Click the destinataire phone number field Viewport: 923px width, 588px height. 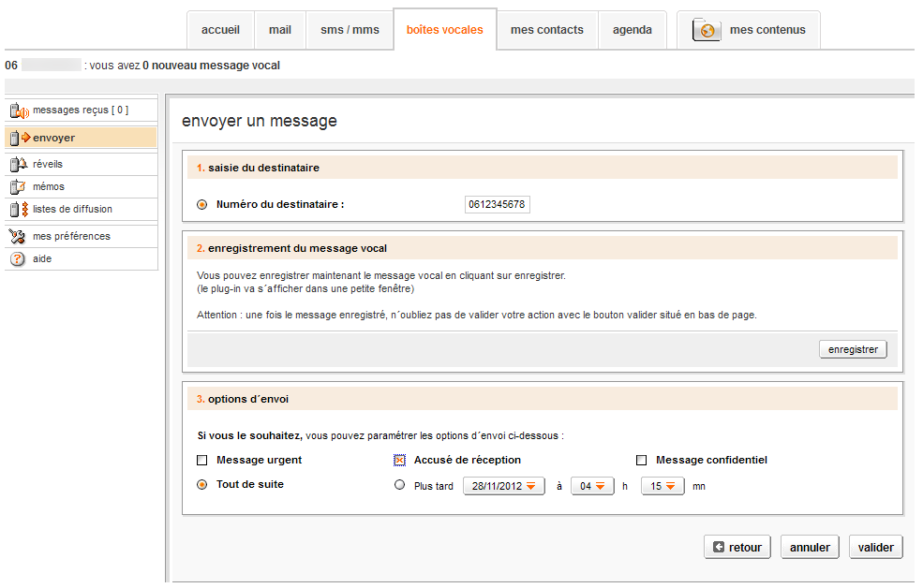point(497,203)
